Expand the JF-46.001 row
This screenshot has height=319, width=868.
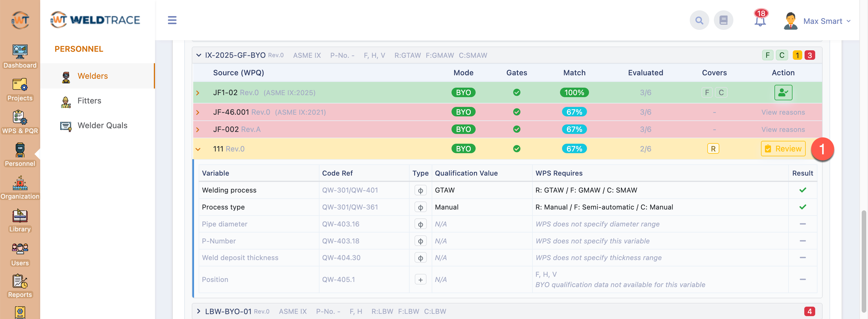198,112
